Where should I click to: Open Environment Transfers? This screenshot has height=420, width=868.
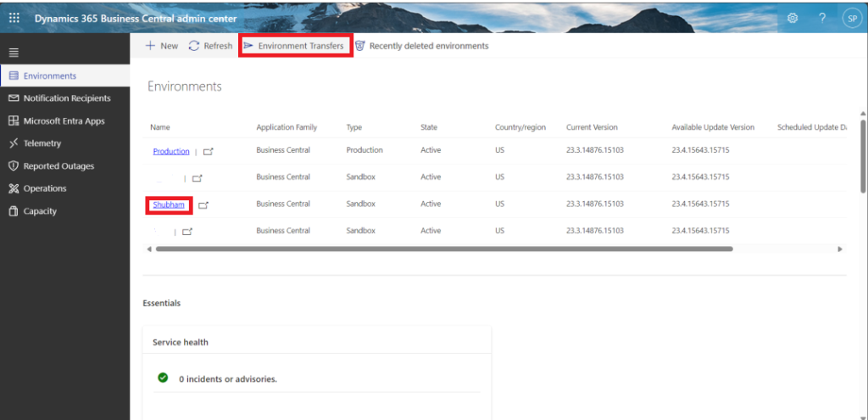(294, 46)
